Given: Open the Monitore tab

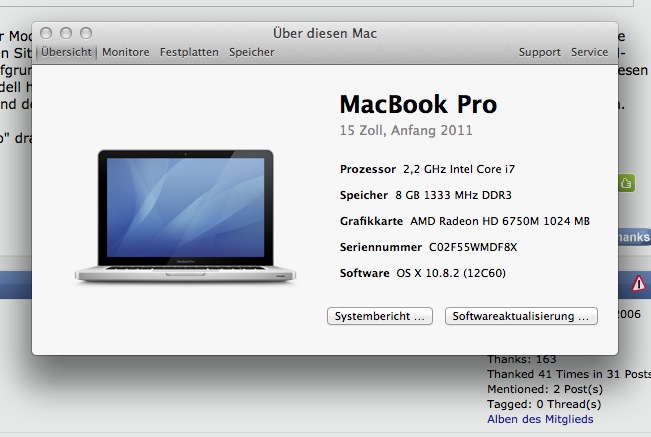Looking at the screenshot, I should click(x=126, y=52).
